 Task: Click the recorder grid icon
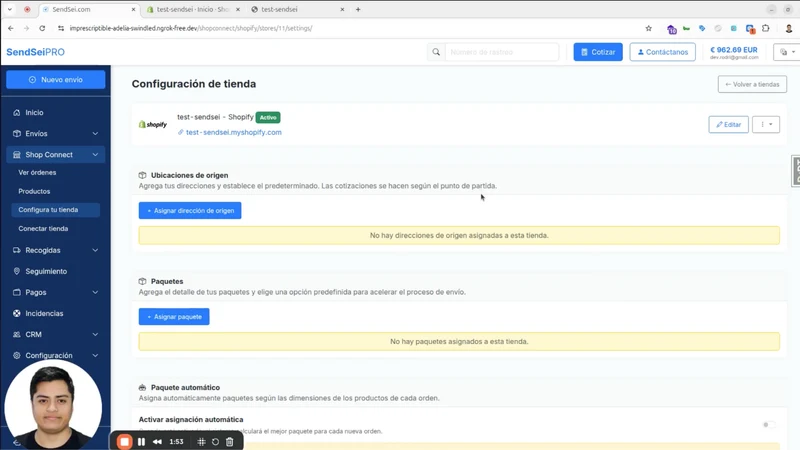[x=201, y=442]
